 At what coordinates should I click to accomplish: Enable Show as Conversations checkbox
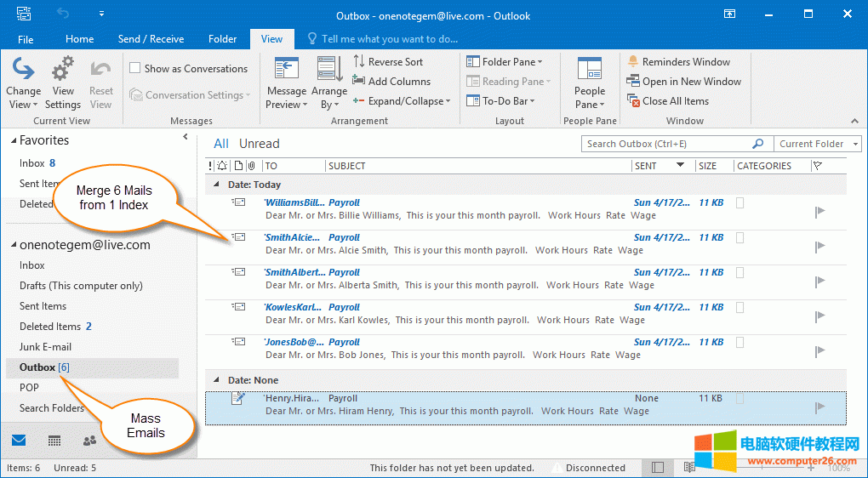[x=135, y=69]
